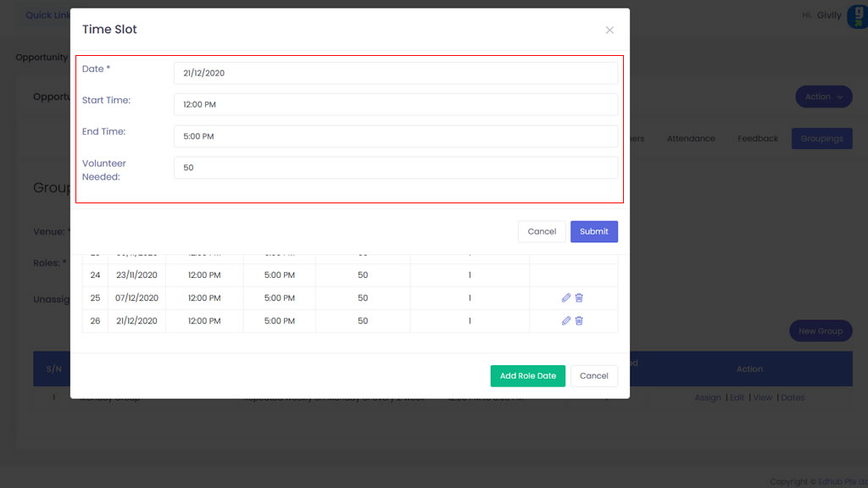
Task: Switch to the Feedback tab
Action: [757, 139]
